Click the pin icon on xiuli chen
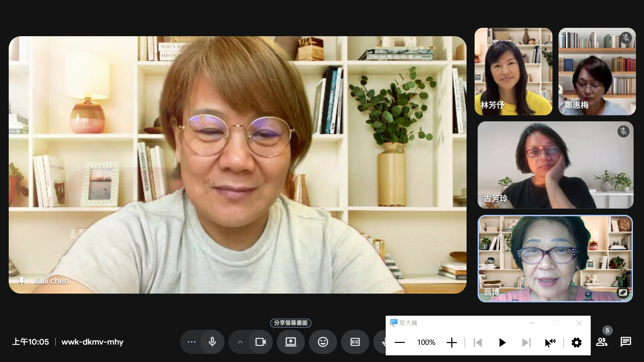Image resolution: width=644 pixels, height=362 pixels. click(21, 281)
